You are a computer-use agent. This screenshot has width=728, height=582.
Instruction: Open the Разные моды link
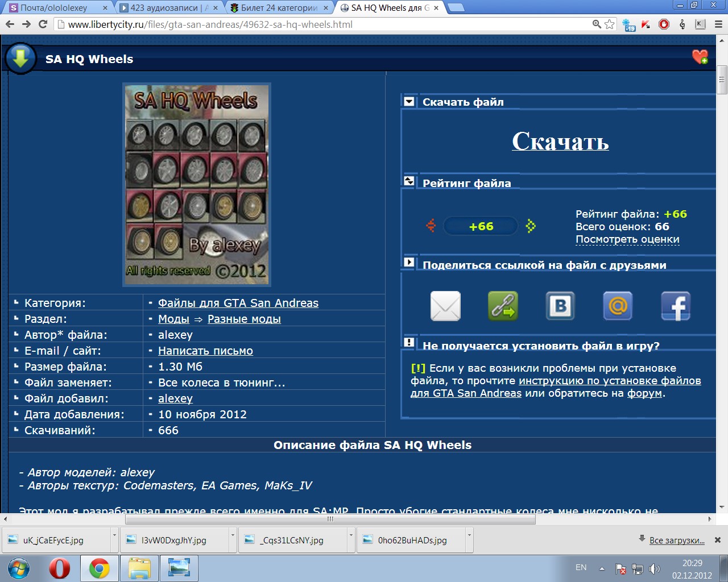click(x=244, y=319)
